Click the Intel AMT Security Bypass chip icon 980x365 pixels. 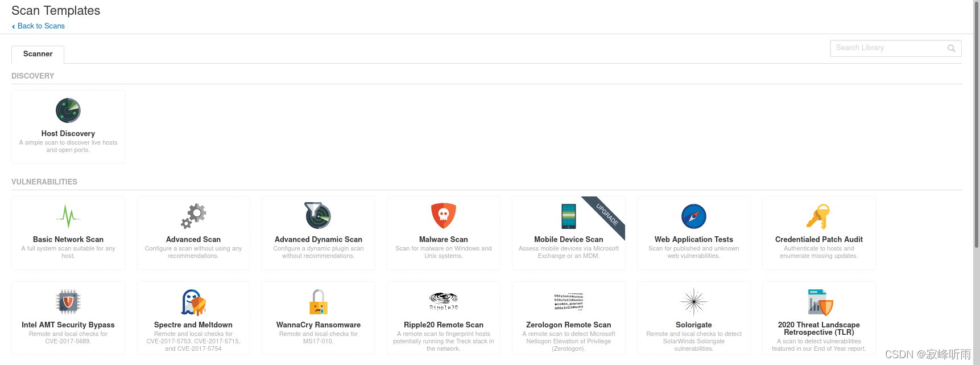click(x=68, y=302)
